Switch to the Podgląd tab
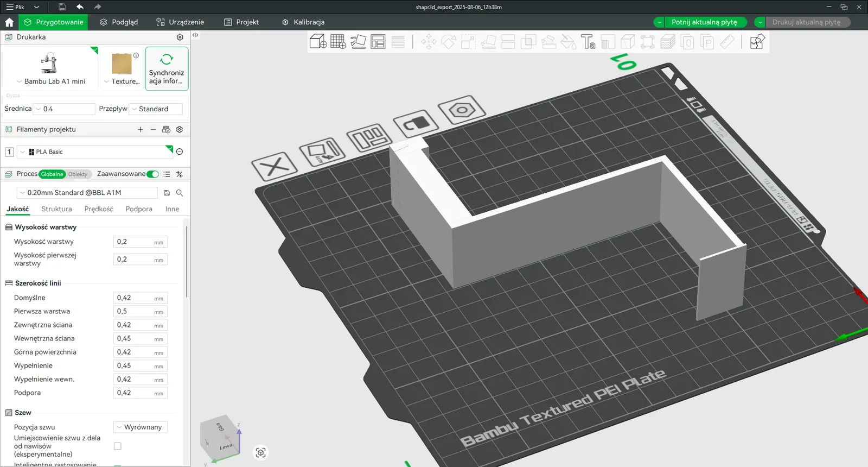 click(x=119, y=22)
